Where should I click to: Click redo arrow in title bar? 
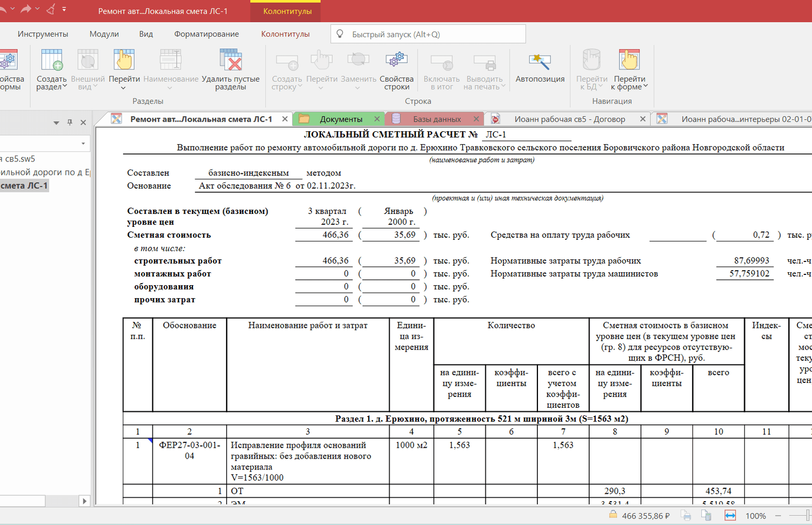coord(25,9)
